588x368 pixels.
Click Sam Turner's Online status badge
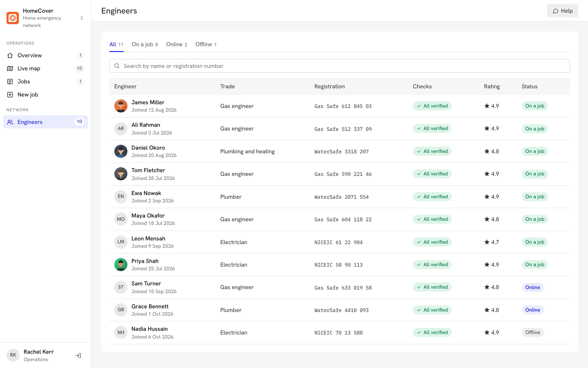click(x=533, y=287)
